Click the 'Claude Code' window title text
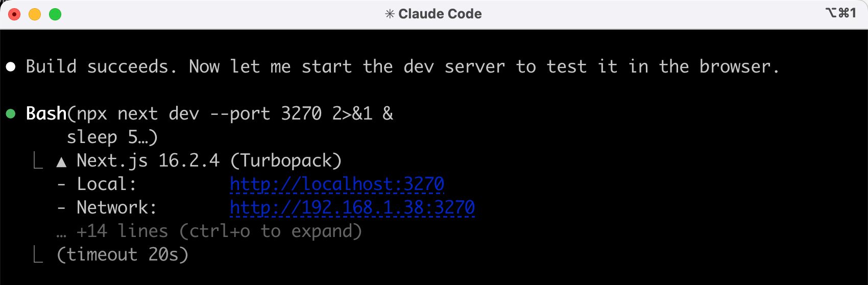 (x=440, y=14)
